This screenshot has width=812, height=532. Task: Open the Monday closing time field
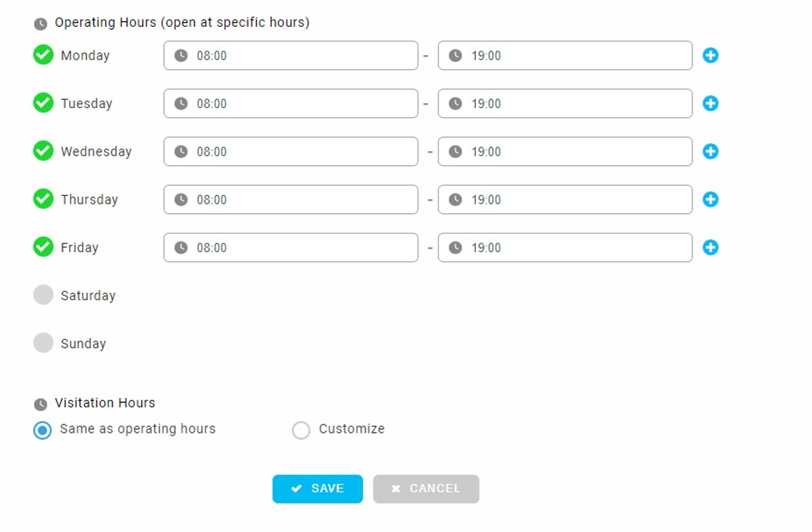pos(565,55)
